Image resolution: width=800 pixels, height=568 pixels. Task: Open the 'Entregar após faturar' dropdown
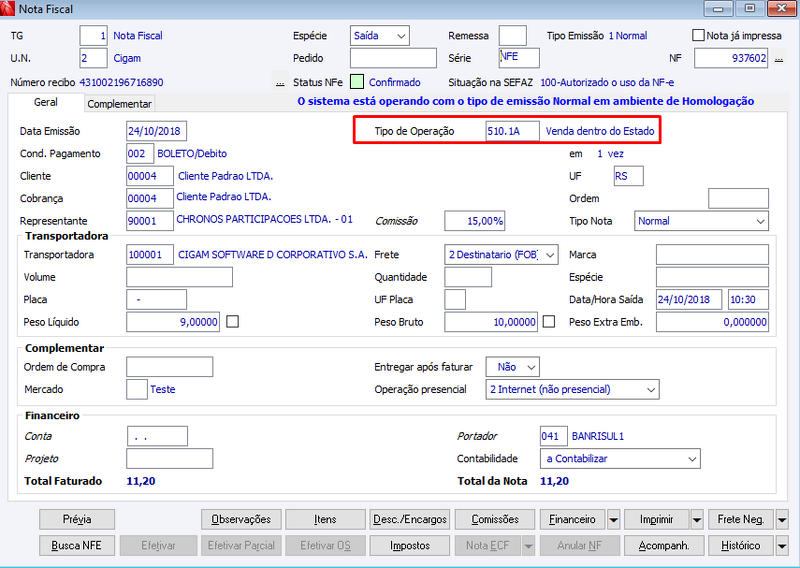click(512, 367)
